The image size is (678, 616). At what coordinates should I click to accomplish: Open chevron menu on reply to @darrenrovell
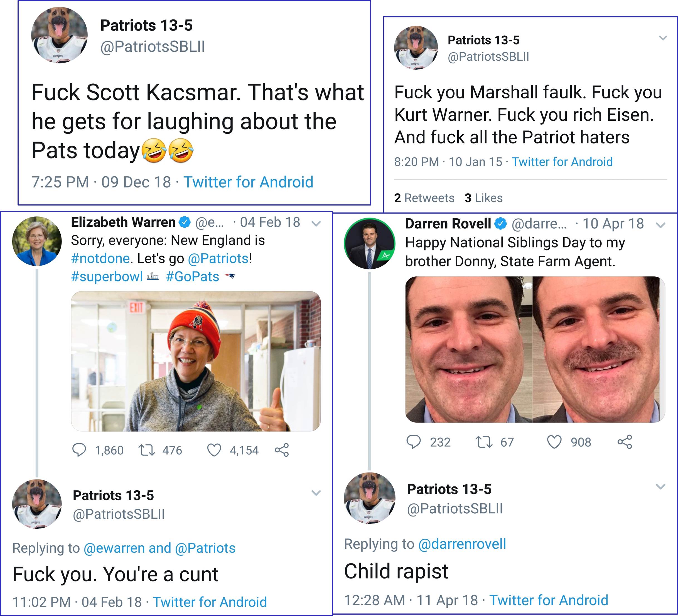click(x=661, y=487)
